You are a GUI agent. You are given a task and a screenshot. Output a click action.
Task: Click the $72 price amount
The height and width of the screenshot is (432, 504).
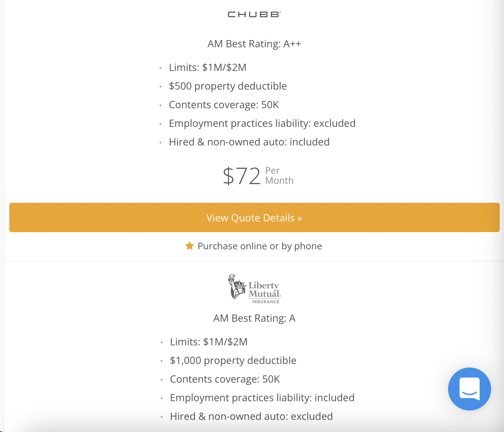[242, 176]
